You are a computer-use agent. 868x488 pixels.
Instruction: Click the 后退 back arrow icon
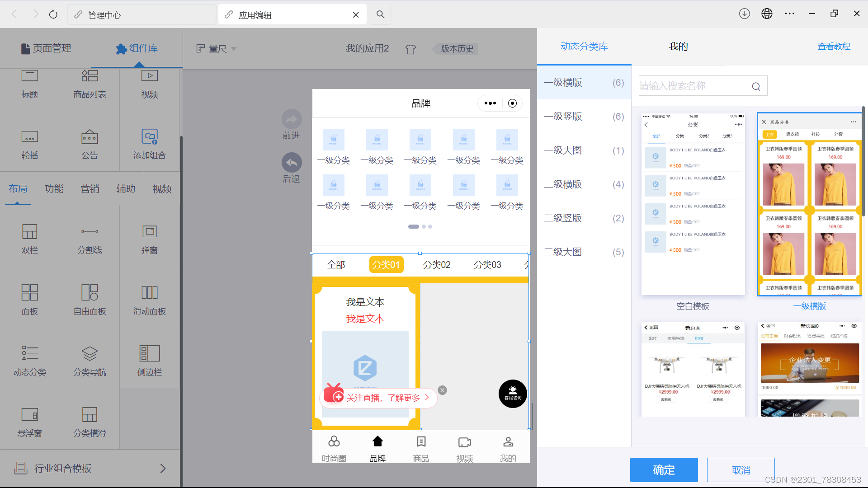click(x=292, y=163)
